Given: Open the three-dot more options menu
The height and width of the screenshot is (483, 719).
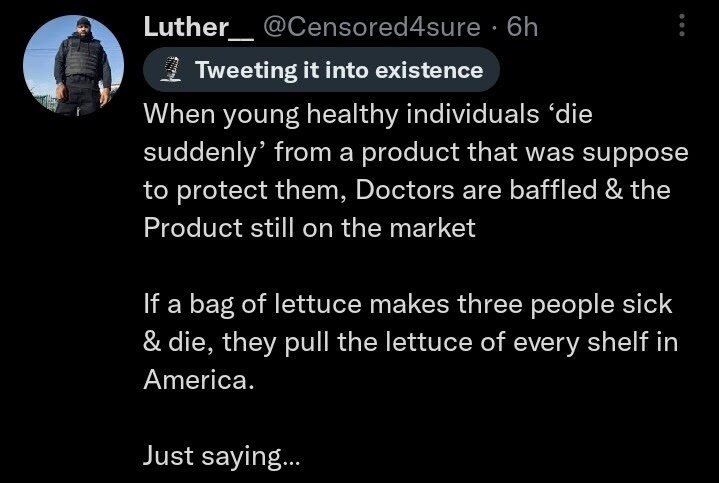Looking at the screenshot, I should 683,26.
